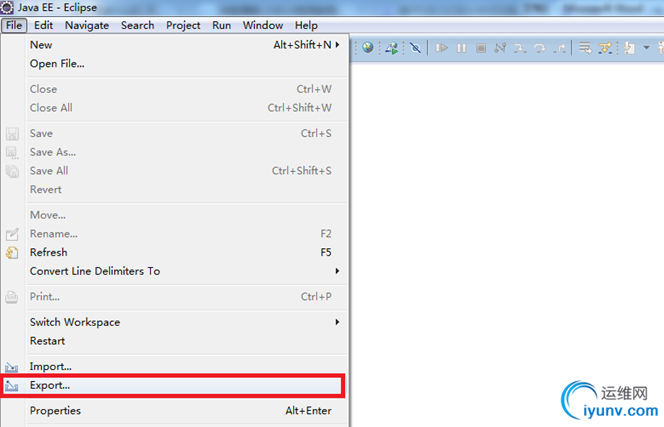
Task: Click the Eclipse logo in title bar
Action: (x=7, y=7)
